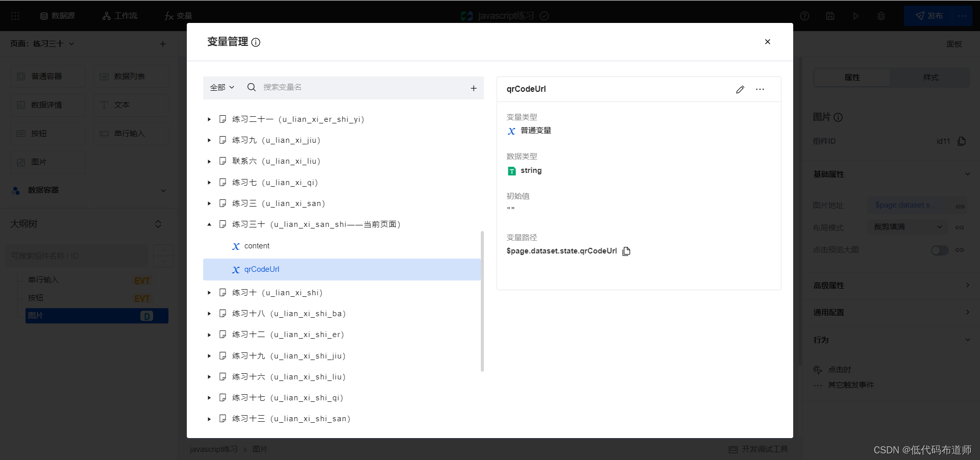This screenshot has height=460, width=980.
Task: Open the 页面: 练习三十 page dropdown
Action: coord(42,44)
